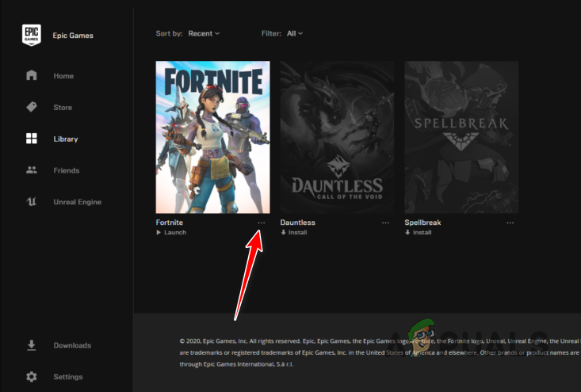Click the 'Filter:' label
The image size is (581, 392).
pyautogui.click(x=271, y=33)
